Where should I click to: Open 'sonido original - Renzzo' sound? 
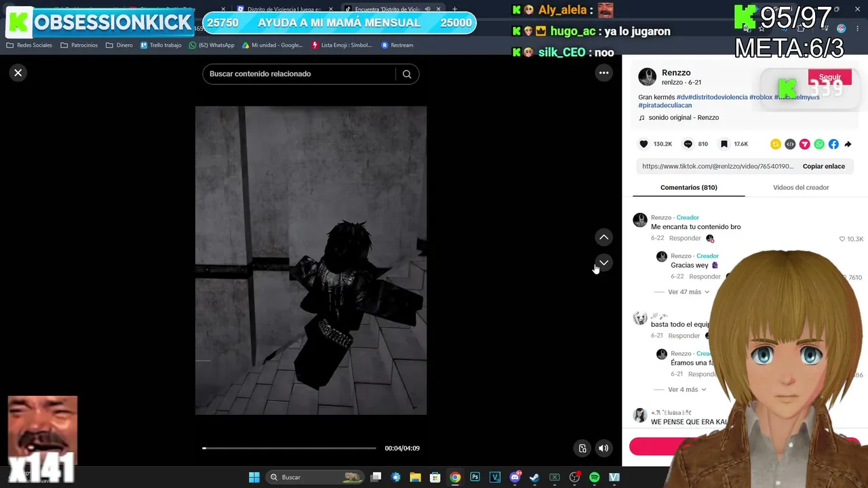coord(684,118)
